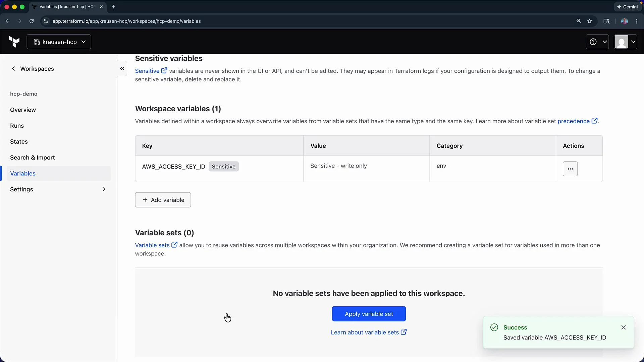The image size is (644, 362).
Task: Click the zoom magnifier icon in address bar
Action: click(579, 21)
